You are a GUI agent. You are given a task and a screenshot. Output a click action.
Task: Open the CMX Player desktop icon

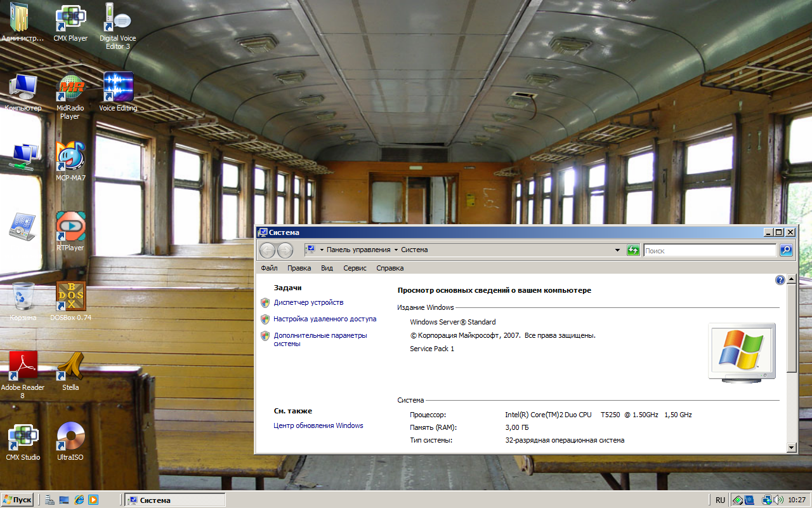(70, 19)
